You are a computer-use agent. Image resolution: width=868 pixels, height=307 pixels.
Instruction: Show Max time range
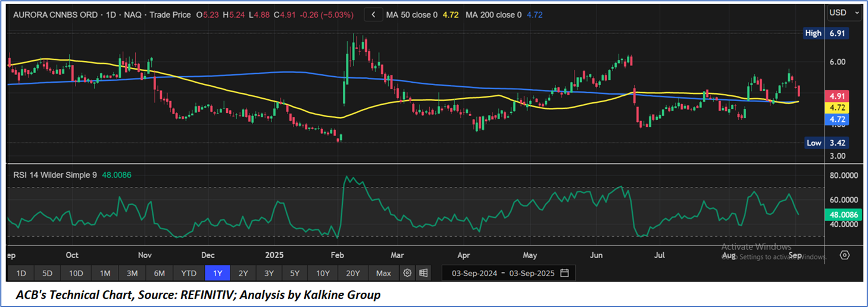pos(383,273)
